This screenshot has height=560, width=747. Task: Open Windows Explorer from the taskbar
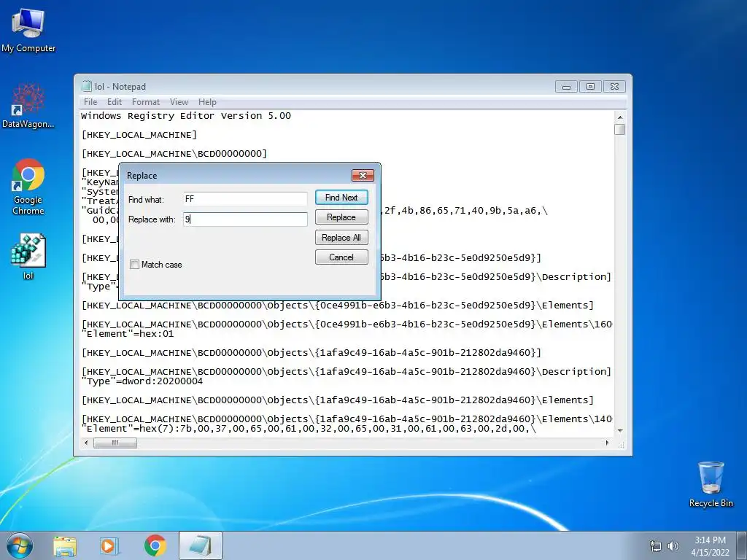point(65,545)
